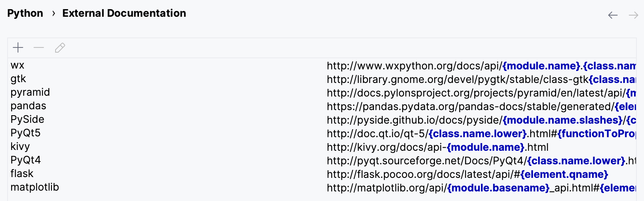Click the kivy.org docs URL pattern
Image resolution: width=644 pixels, height=201 pixels.
[437, 147]
